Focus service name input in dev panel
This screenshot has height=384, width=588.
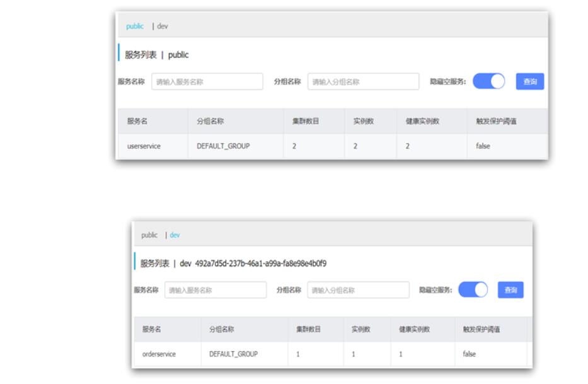point(216,290)
